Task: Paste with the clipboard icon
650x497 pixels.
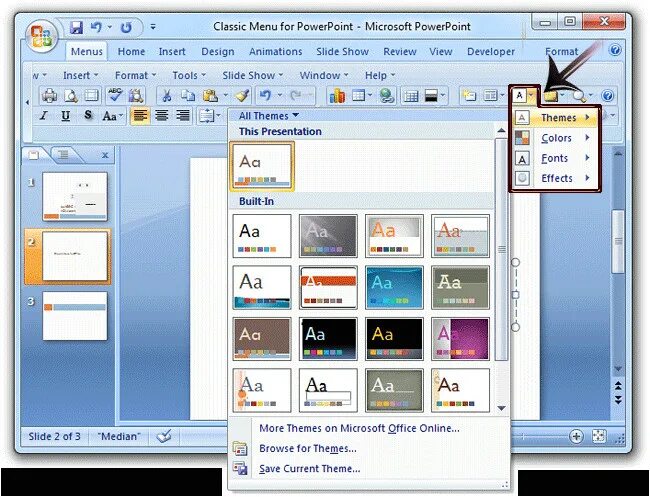Action: click(x=210, y=96)
